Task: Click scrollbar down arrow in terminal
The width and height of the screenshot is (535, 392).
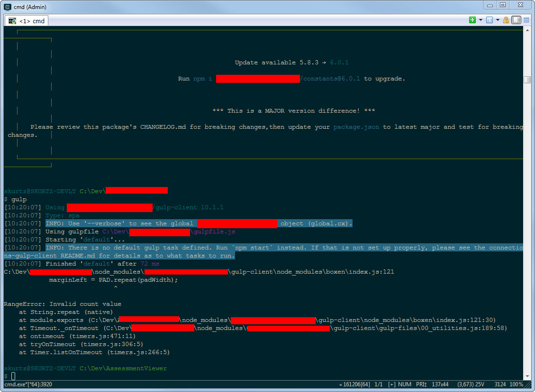Action: (x=527, y=376)
